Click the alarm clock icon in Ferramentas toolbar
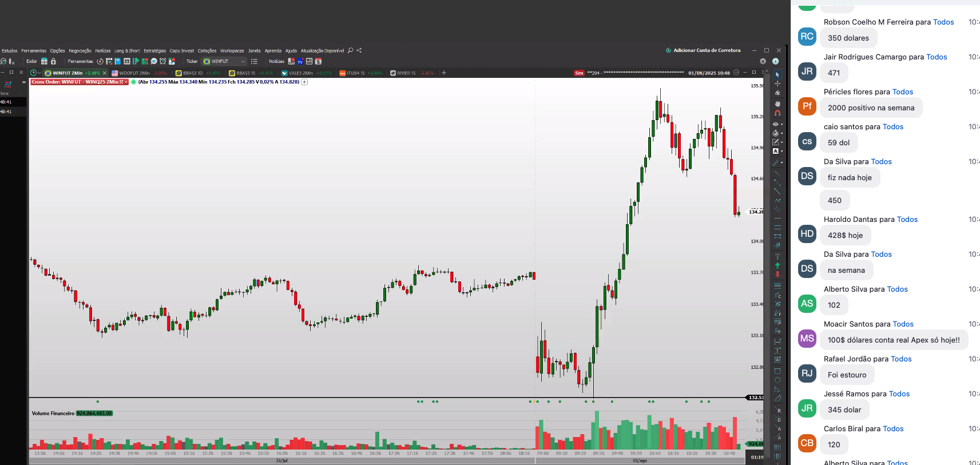The image size is (980, 465). coord(162,61)
